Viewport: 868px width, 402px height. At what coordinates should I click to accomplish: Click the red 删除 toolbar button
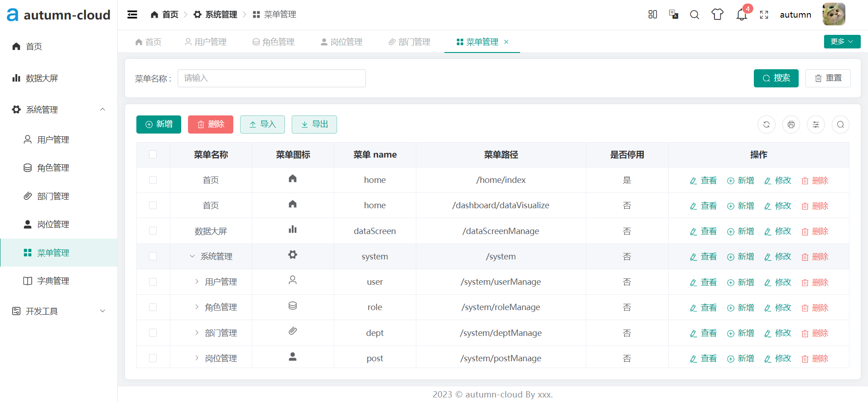211,124
